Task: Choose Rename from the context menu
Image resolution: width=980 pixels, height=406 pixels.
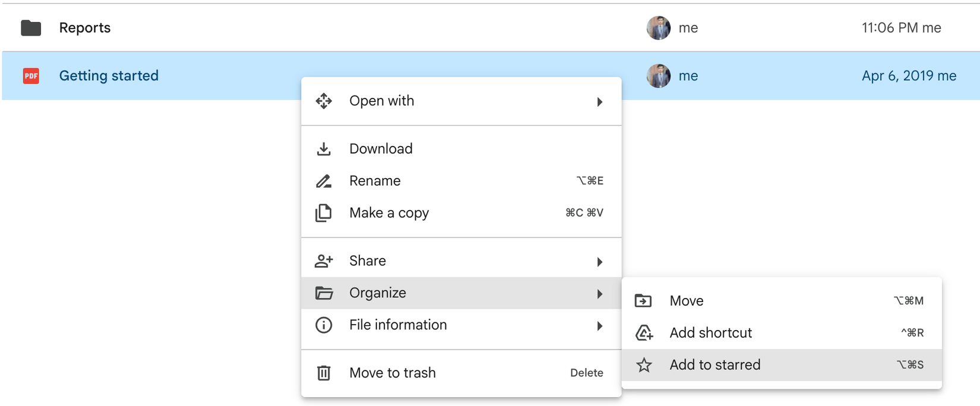Action: coord(375,181)
